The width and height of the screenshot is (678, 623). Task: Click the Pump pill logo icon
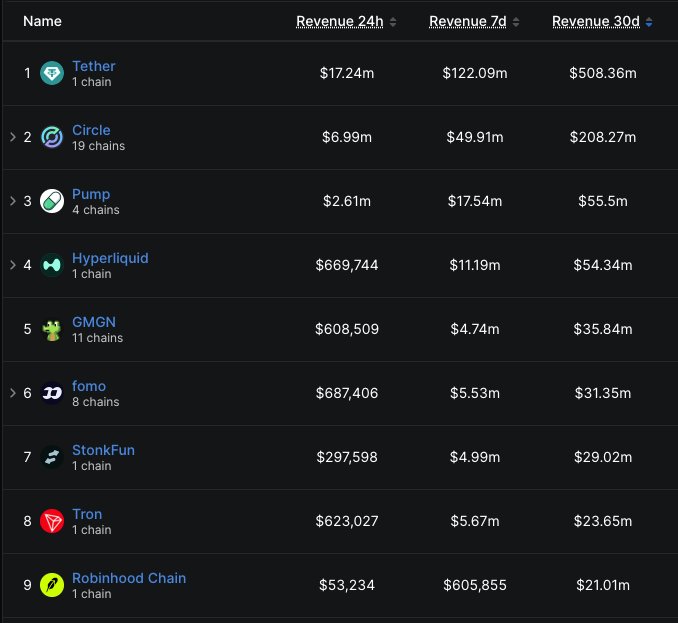point(52,201)
